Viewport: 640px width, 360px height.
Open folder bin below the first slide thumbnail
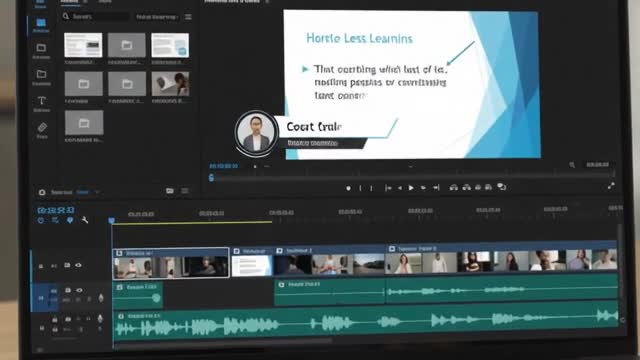click(83, 84)
